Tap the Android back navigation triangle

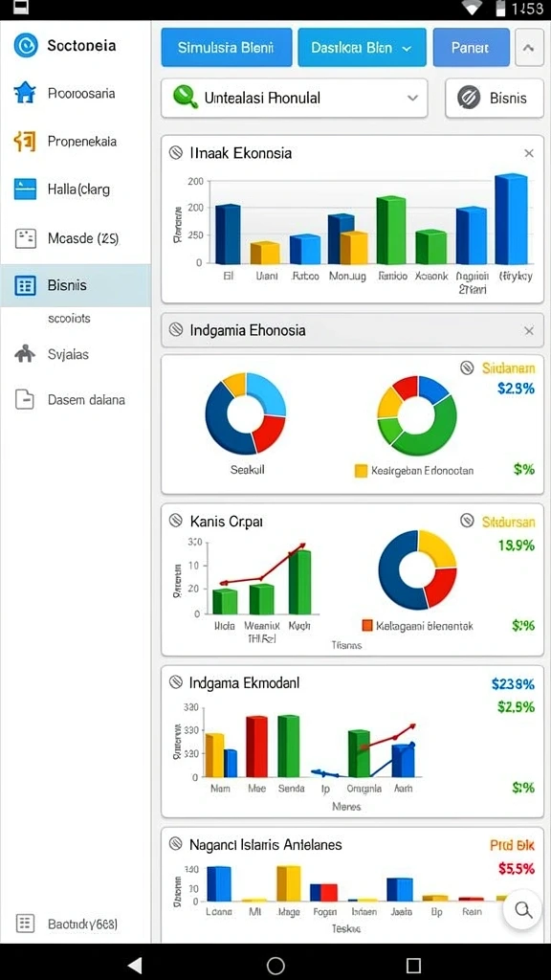(x=135, y=965)
